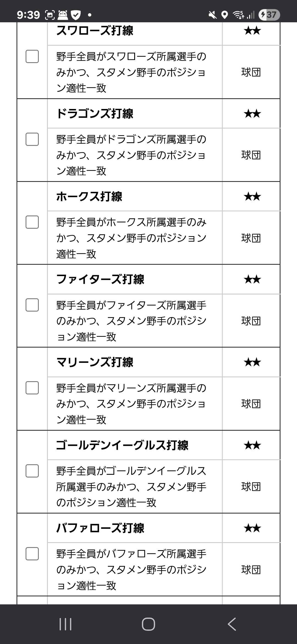Tap the two-star rating for ドラゴンズ打線

(252, 114)
